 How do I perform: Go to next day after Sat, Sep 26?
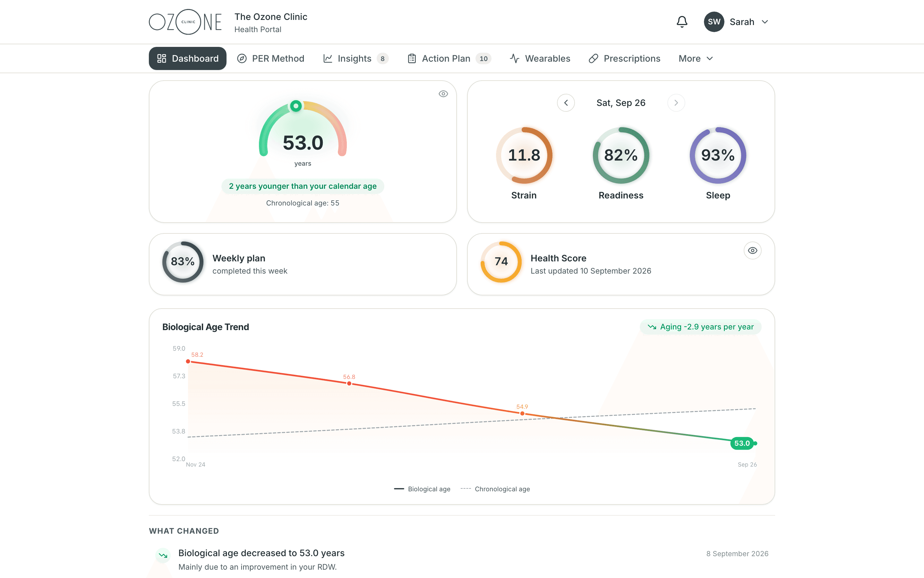[676, 103]
